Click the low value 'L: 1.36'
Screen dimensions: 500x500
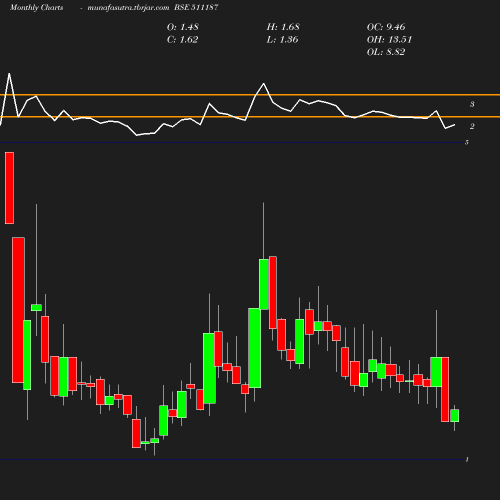pyautogui.click(x=282, y=40)
